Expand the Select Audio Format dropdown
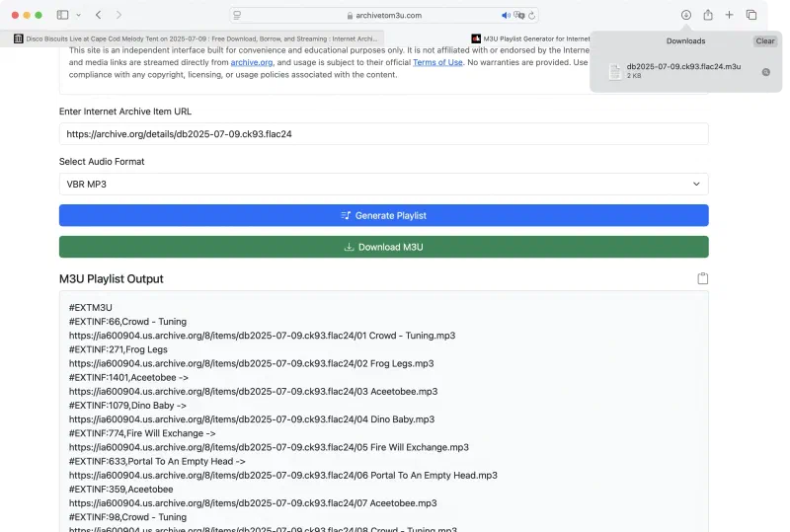 point(383,184)
